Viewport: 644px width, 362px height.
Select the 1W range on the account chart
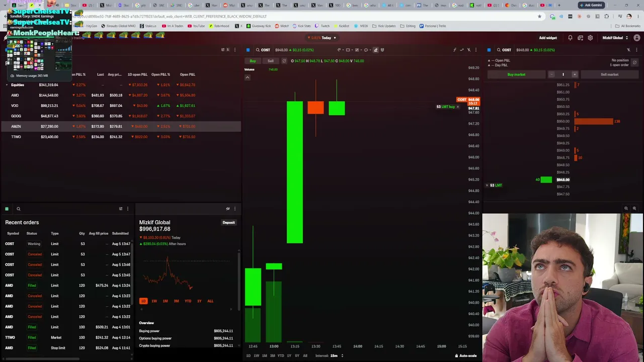pos(154,301)
